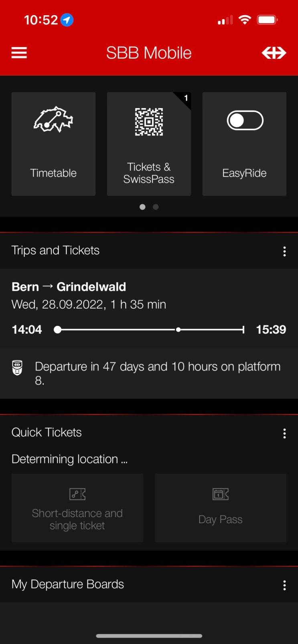Select the first tile page dot
This screenshot has height=644, width=298.
click(142, 207)
